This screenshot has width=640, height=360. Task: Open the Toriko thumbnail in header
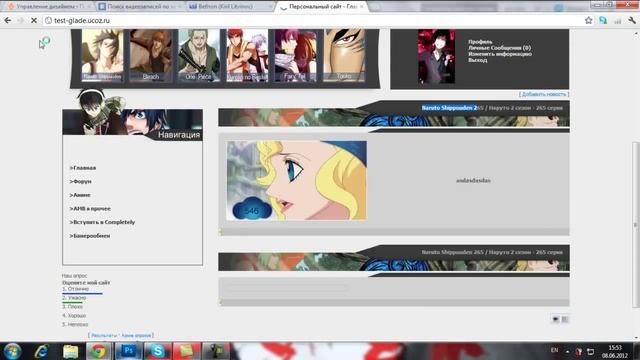click(344, 55)
